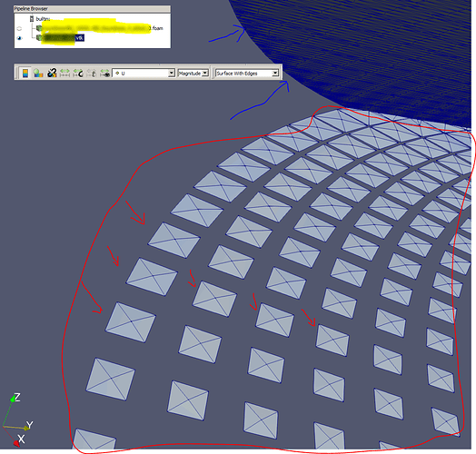Click the orientation axes Y label
The height and width of the screenshot is (454, 476).
tap(30, 425)
